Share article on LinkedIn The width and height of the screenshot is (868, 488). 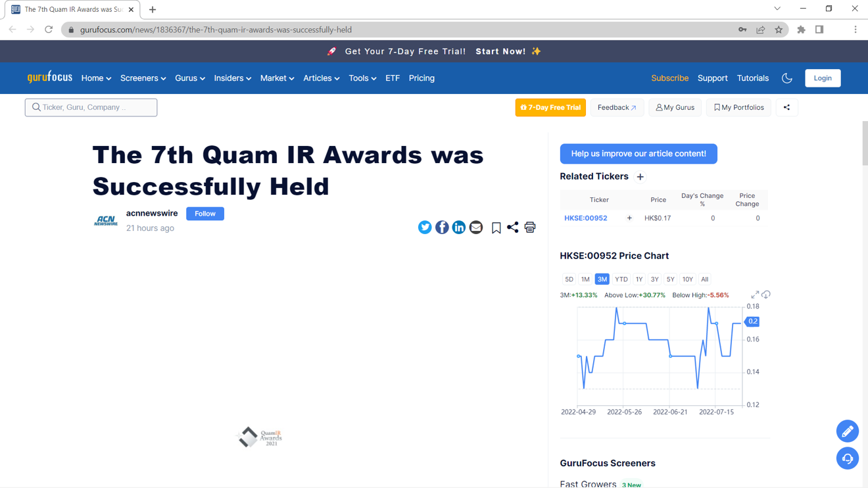pos(459,228)
